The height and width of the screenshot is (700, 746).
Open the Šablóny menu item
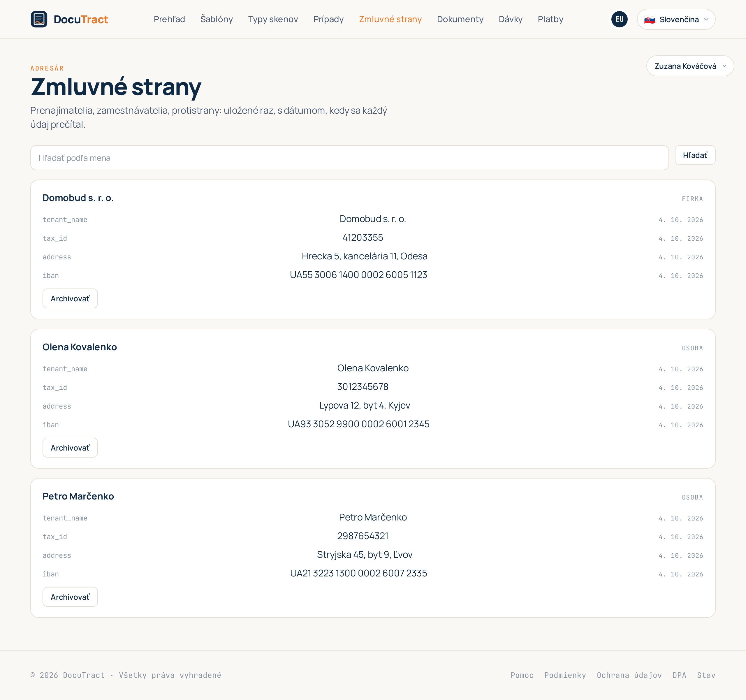pos(217,19)
